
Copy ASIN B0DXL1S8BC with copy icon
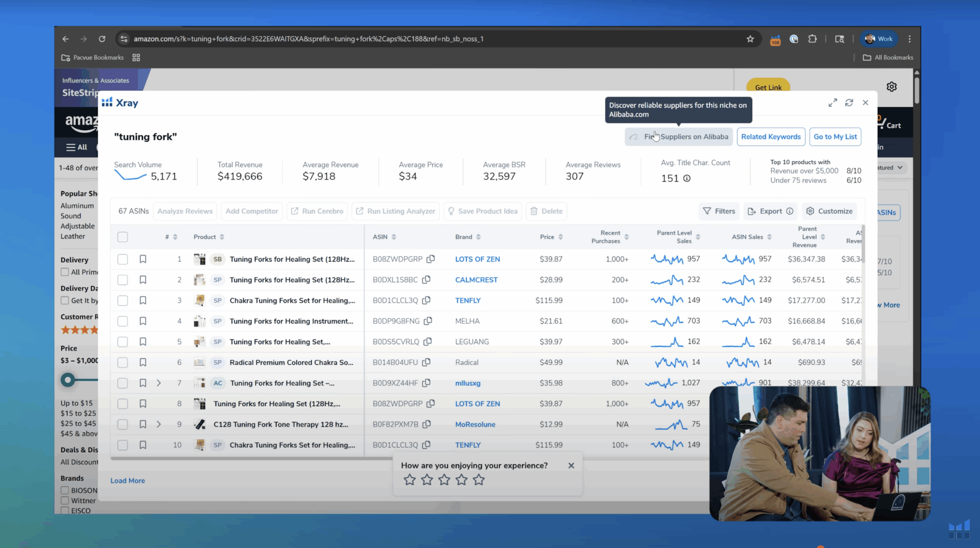click(426, 280)
